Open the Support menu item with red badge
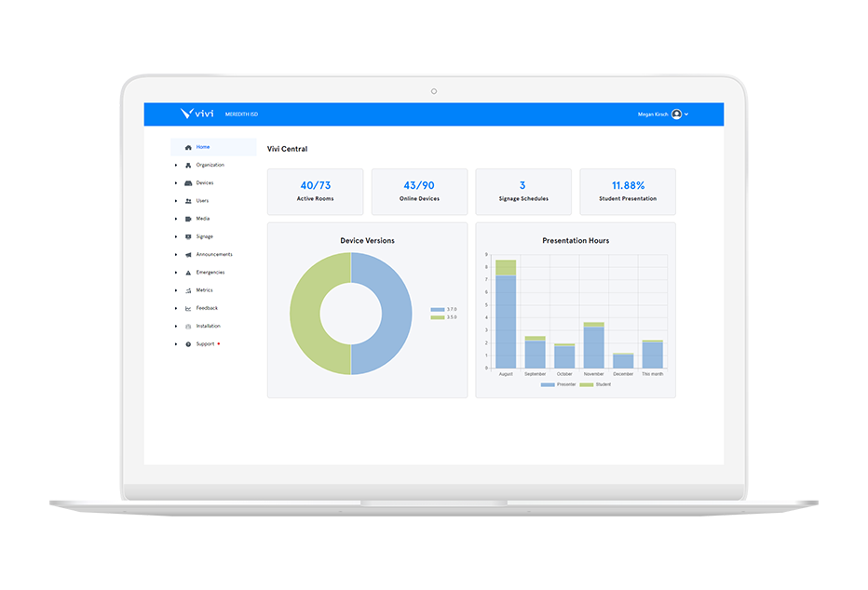The image size is (868, 590). (x=199, y=343)
